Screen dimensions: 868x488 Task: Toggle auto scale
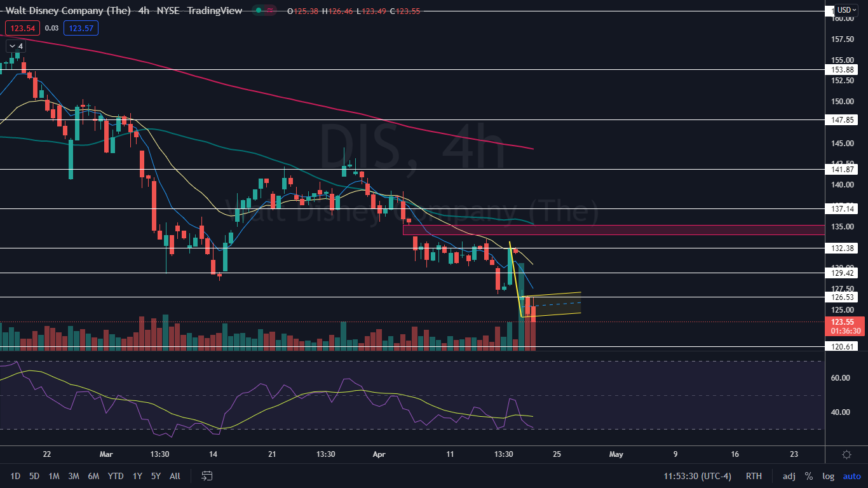click(851, 476)
